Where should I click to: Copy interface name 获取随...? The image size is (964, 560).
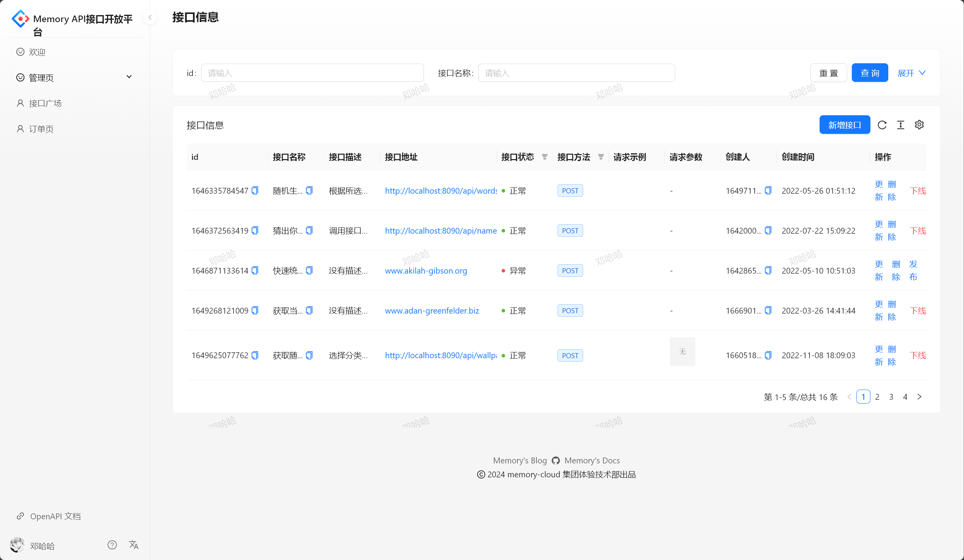point(309,355)
